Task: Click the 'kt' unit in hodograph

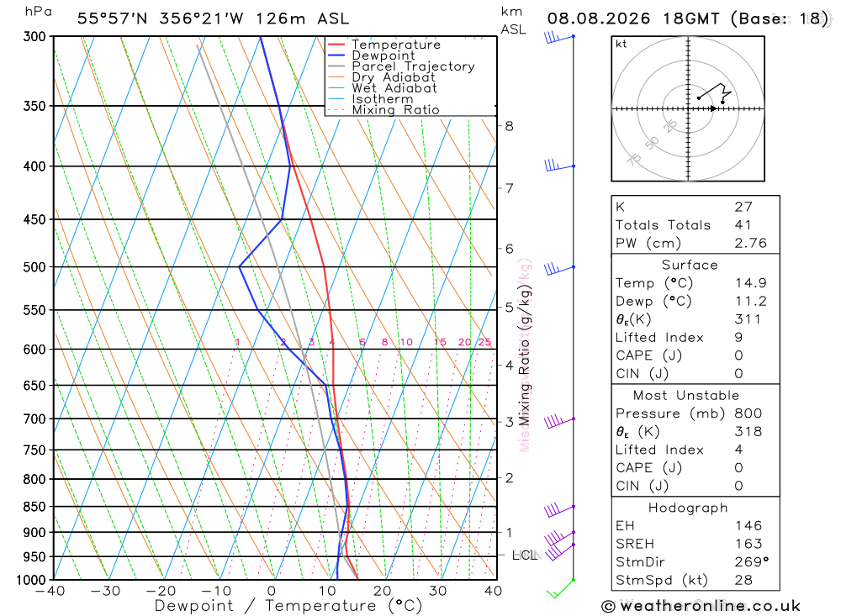Action: point(621,44)
